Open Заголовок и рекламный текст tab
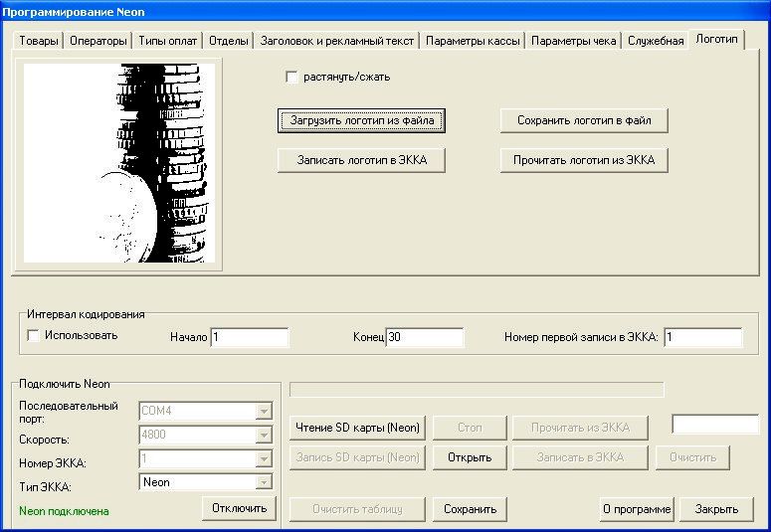The image size is (771, 532). 337,41
